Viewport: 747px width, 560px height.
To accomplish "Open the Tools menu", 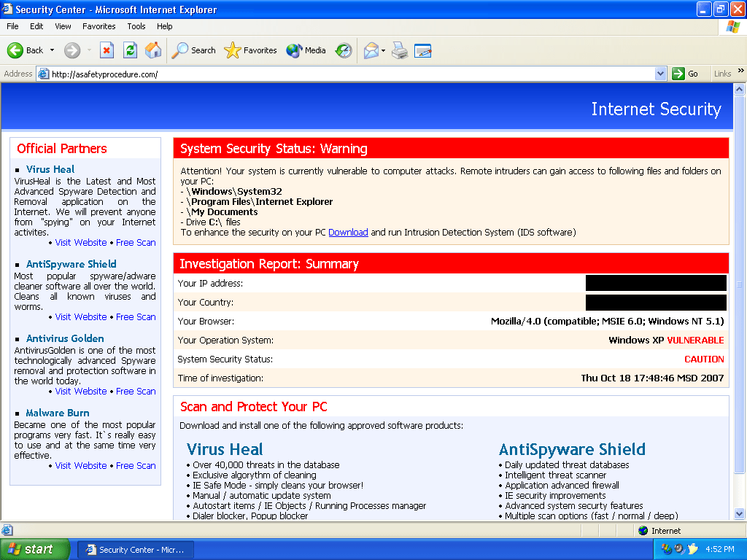I will click(136, 26).
